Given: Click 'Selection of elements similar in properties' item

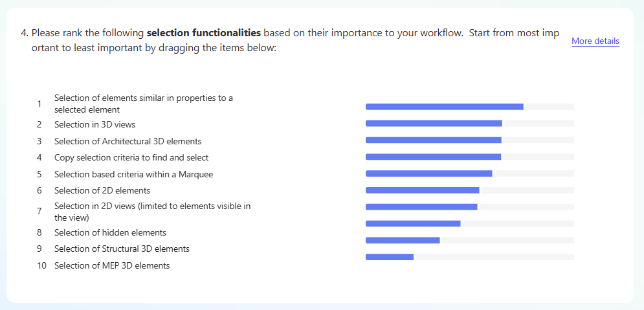Looking at the screenshot, I should [x=143, y=104].
